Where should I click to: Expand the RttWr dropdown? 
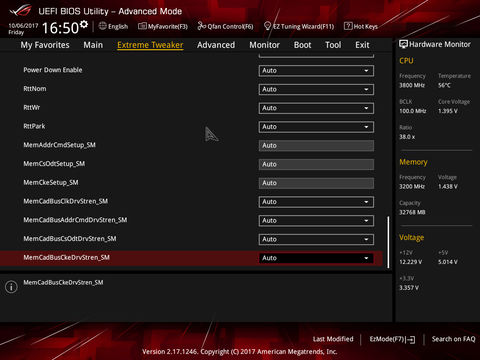(x=316, y=108)
